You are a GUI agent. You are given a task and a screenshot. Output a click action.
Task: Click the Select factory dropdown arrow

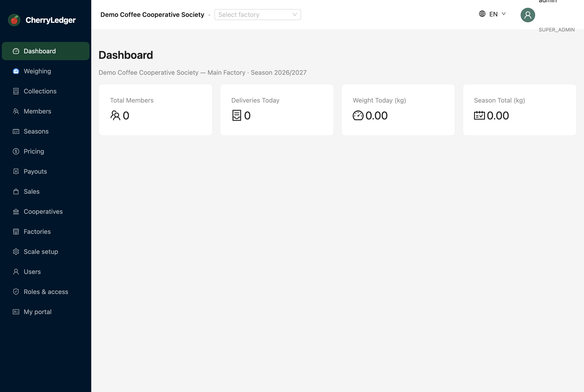[295, 15]
